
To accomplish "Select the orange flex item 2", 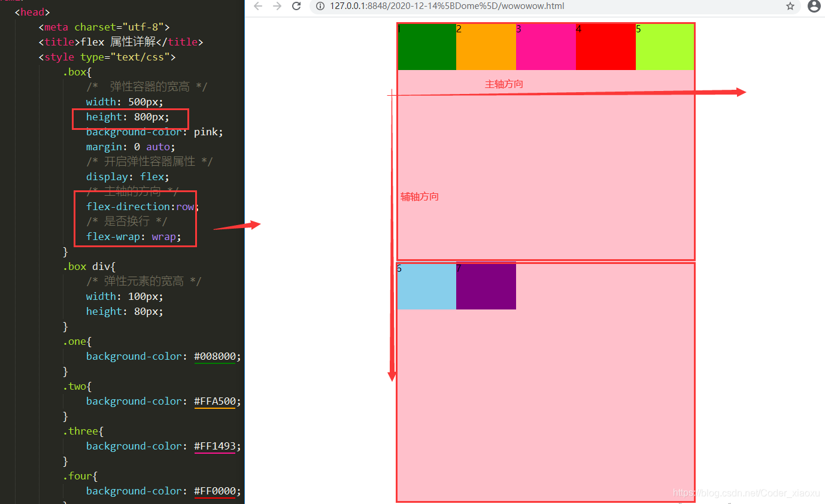I will [x=486, y=47].
